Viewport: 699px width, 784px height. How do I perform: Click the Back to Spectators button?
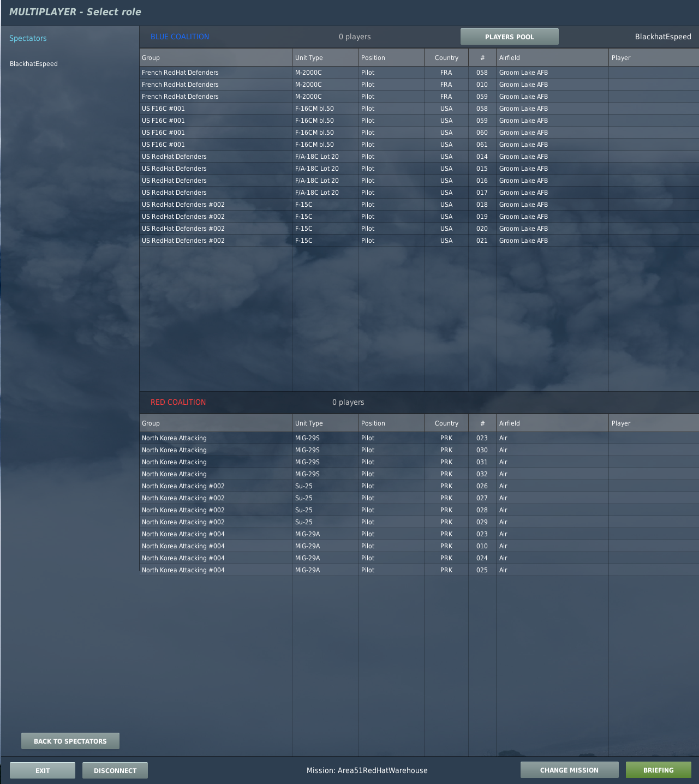[70, 741]
